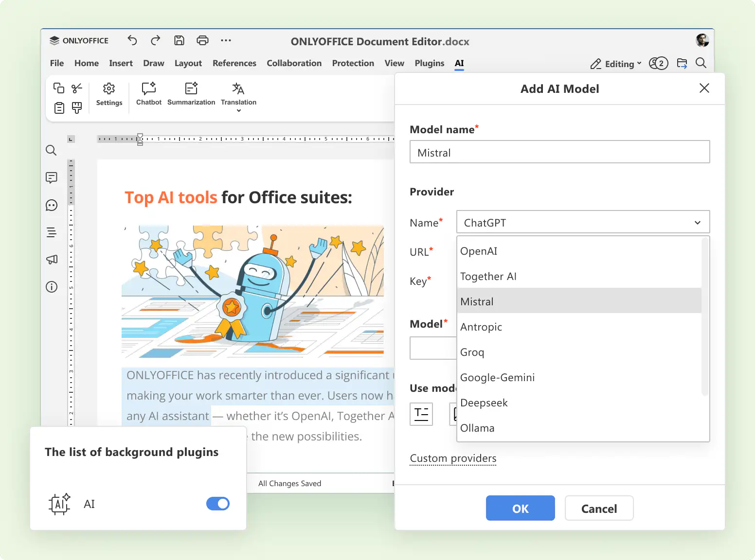
Task: Open document search from the left sidebar
Action: pos(52,151)
